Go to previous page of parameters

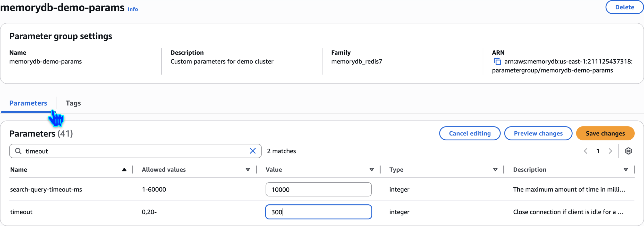586,151
